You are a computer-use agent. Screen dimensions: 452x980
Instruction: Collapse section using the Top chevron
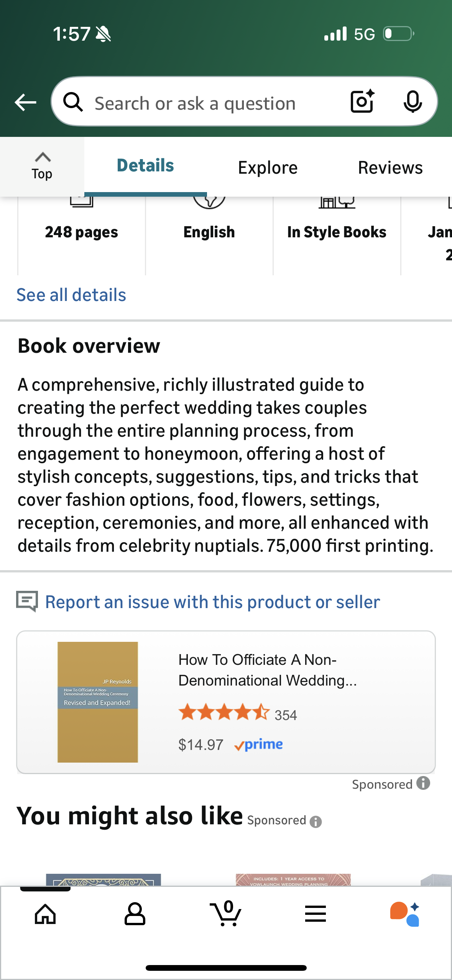(42, 165)
